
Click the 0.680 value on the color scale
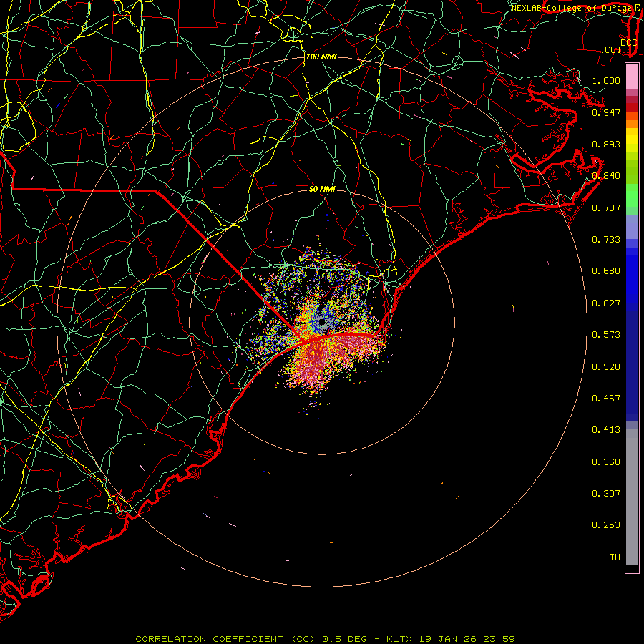click(606, 271)
